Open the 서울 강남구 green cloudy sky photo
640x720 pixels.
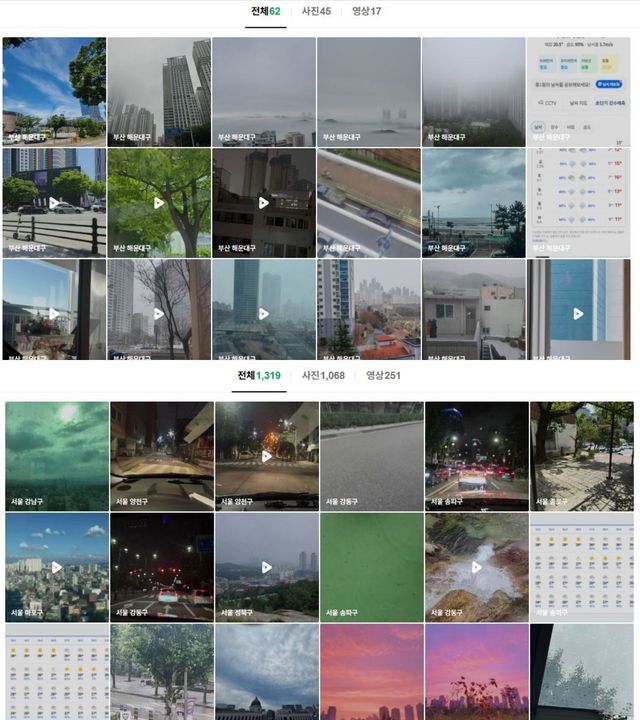(56, 456)
